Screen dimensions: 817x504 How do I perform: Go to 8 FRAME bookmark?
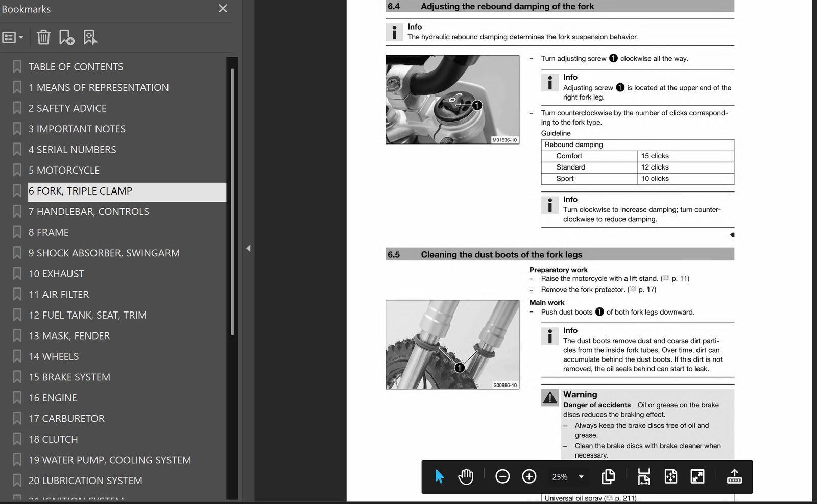tap(49, 232)
